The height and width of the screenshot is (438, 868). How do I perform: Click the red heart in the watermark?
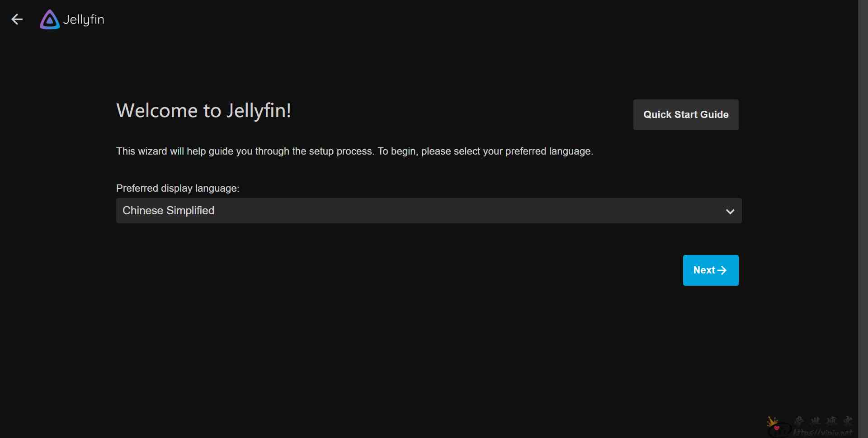click(777, 428)
